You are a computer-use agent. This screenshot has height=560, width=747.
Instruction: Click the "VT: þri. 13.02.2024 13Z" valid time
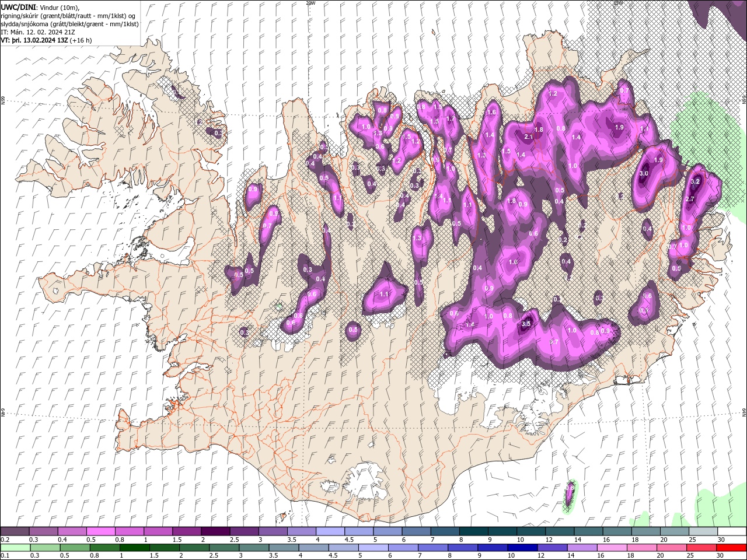tap(34, 40)
